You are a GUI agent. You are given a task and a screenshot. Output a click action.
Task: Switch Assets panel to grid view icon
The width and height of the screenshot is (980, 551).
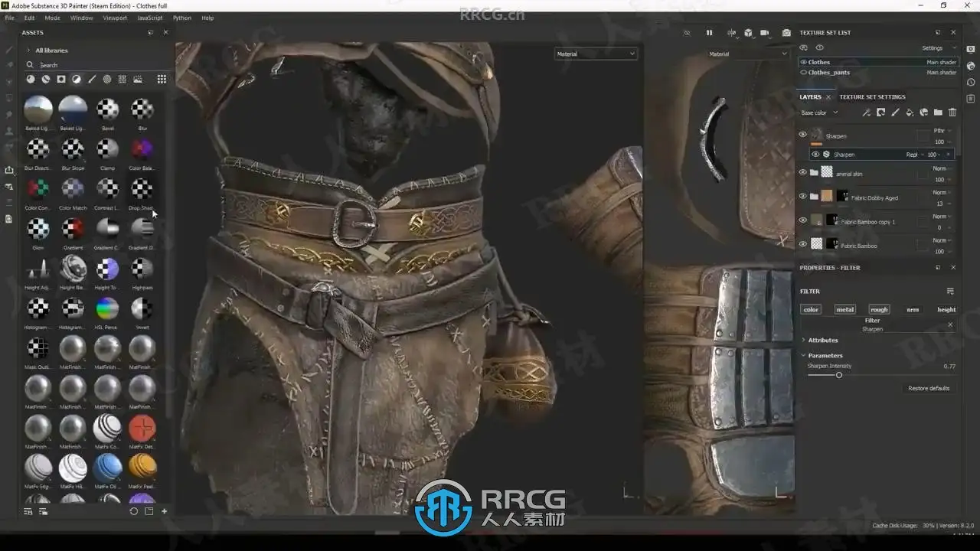pos(162,79)
